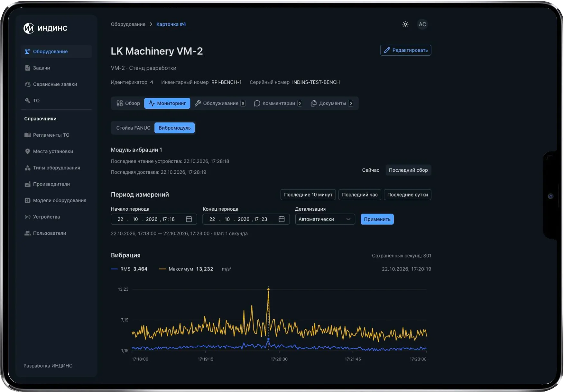
Task: Open the Обслуживание tab
Action: coord(220,103)
